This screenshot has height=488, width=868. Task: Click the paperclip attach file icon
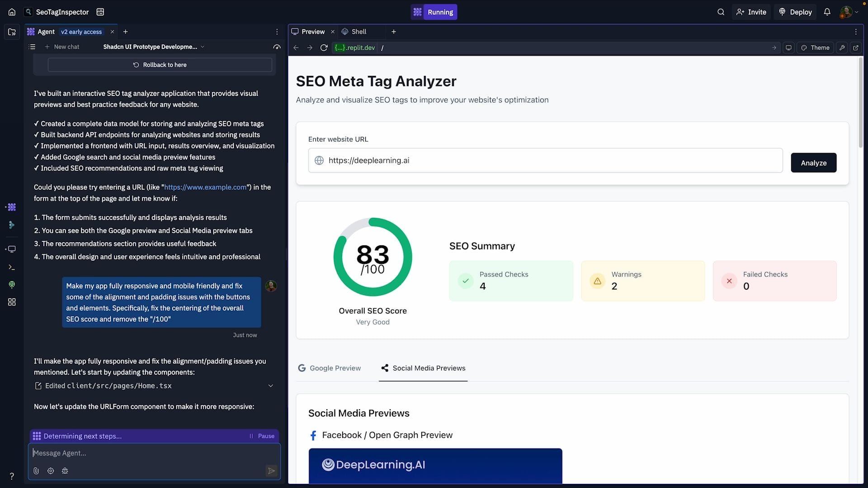(x=36, y=471)
